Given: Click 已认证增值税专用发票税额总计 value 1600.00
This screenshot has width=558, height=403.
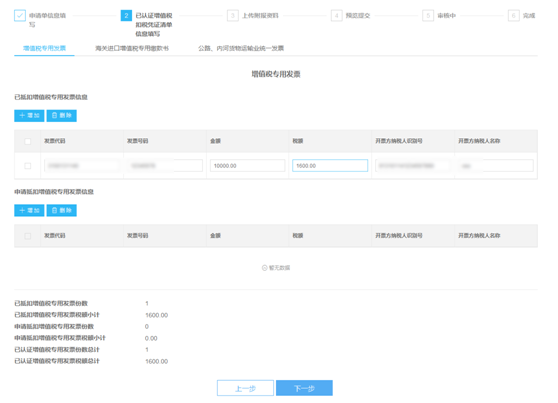Looking at the screenshot, I should (157, 361).
